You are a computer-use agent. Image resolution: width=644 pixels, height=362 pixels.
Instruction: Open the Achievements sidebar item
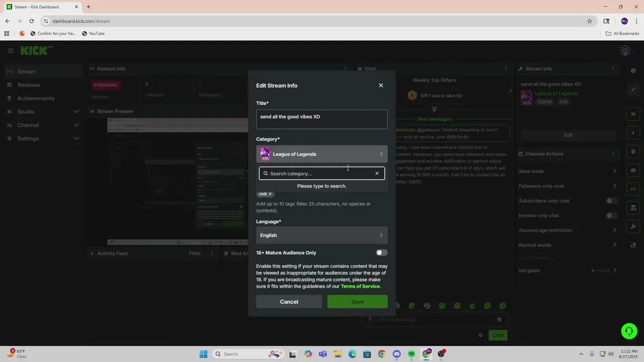pos(42,99)
